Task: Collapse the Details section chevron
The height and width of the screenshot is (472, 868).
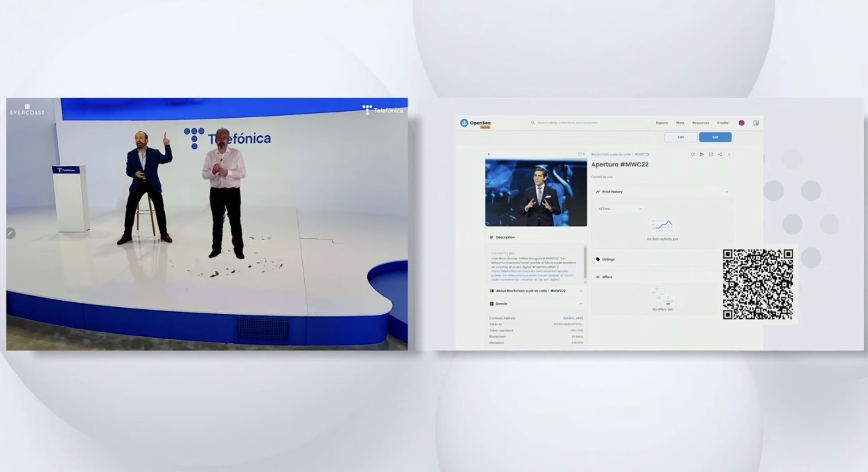Action: (581, 304)
